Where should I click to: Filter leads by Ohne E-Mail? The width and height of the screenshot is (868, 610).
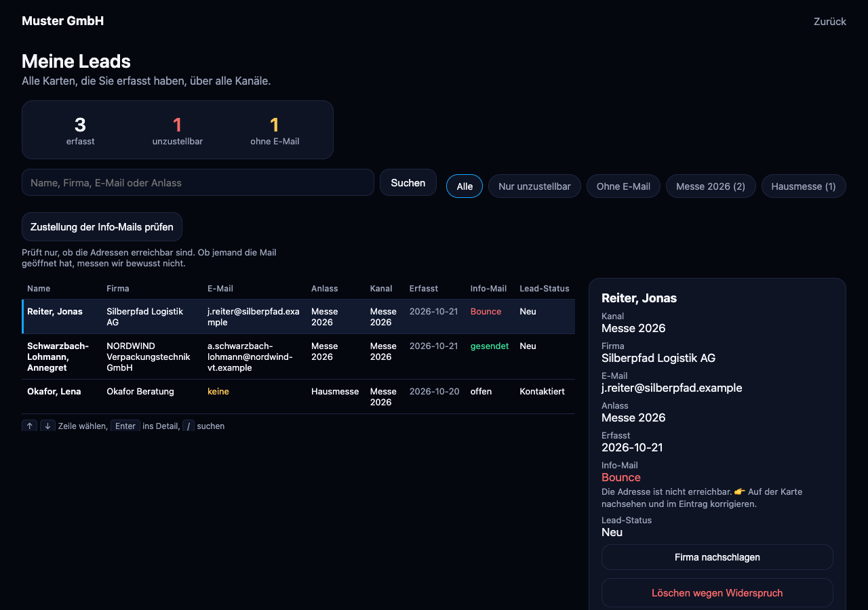623,186
